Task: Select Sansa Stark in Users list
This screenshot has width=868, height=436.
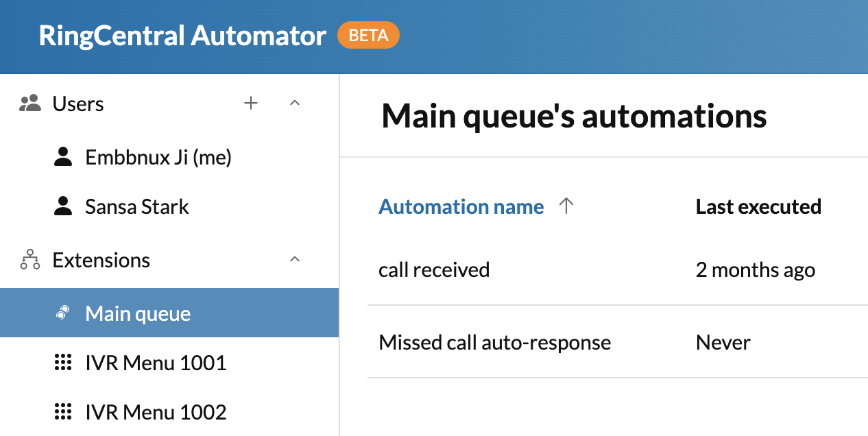Action: point(137,206)
